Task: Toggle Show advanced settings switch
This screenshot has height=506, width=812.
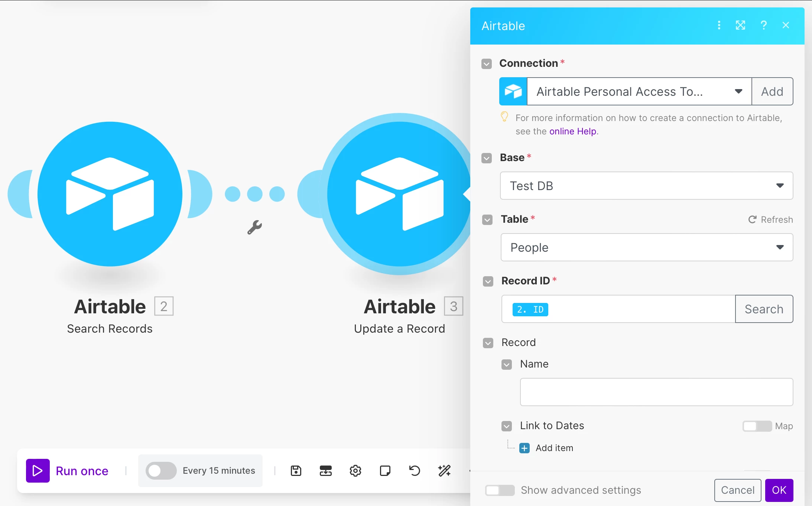Action: click(x=500, y=490)
